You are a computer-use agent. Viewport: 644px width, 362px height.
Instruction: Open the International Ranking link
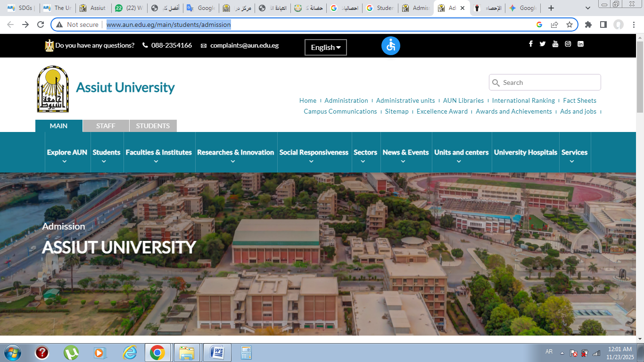click(523, 100)
